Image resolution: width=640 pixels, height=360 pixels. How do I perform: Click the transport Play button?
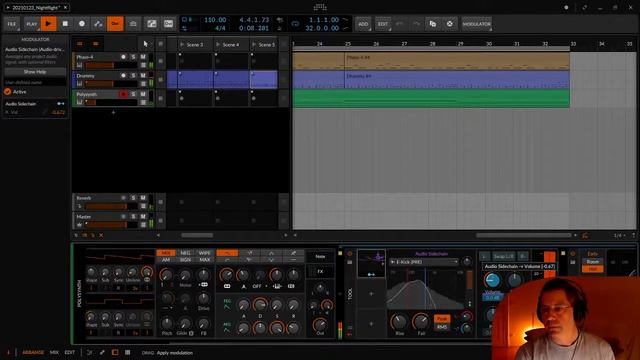coord(49,24)
